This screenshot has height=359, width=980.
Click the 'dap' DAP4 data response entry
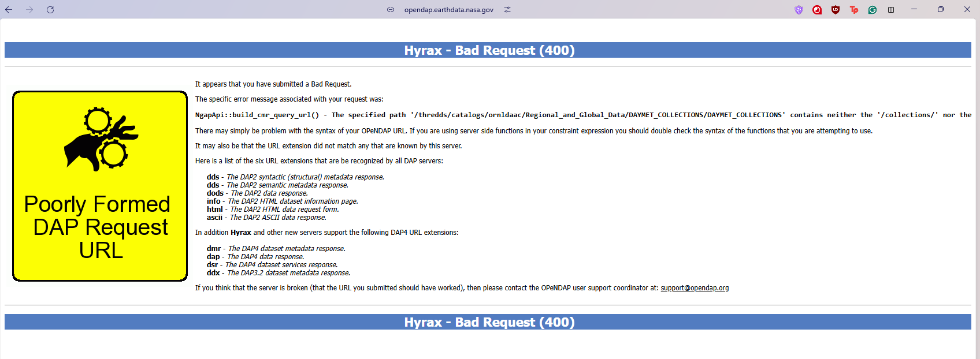255,257
